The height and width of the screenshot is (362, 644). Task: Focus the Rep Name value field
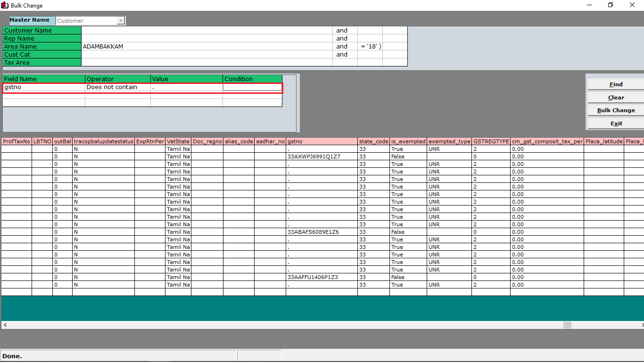coord(207,38)
